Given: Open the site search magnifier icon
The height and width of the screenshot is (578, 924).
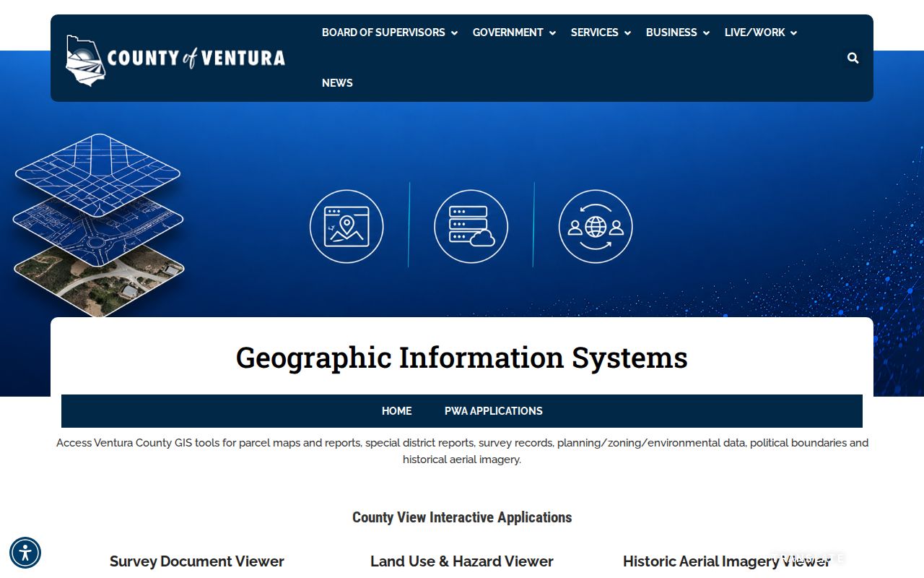Looking at the screenshot, I should [x=853, y=58].
